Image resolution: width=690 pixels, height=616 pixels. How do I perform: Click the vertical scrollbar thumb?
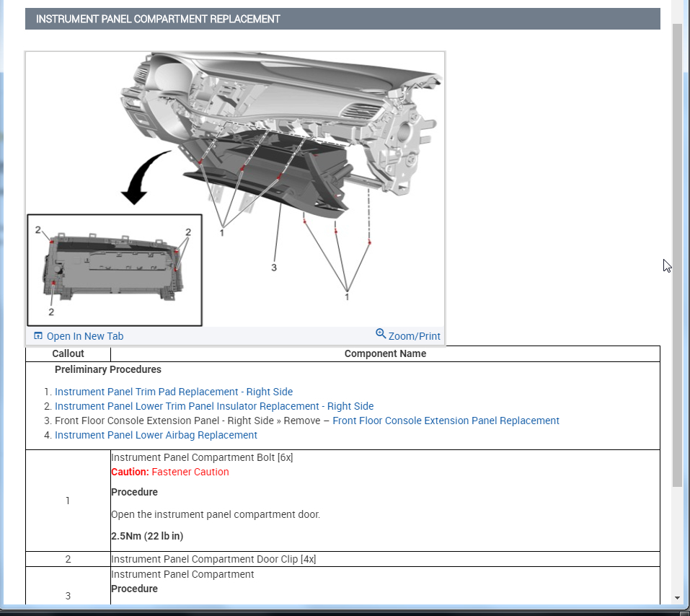tap(677, 255)
